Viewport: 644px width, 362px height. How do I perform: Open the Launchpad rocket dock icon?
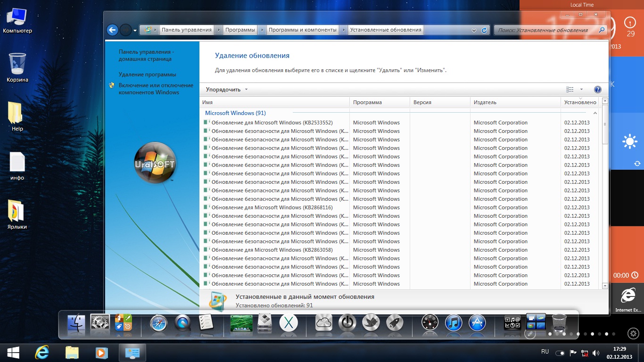pyautogui.click(x=395, y=323)
